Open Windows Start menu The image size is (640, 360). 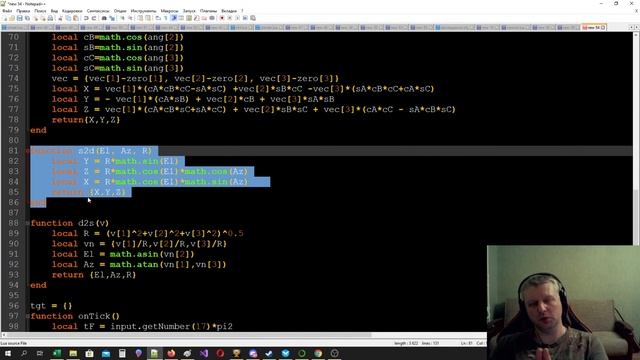8,353
